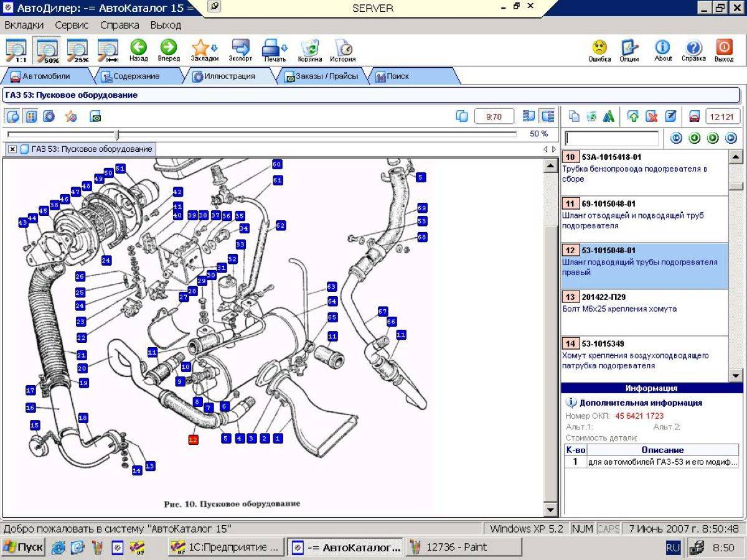This screenshot has height=560, width=747.
Task: Click the Ошибка sad-face icon
Action: tap(599, 50)
